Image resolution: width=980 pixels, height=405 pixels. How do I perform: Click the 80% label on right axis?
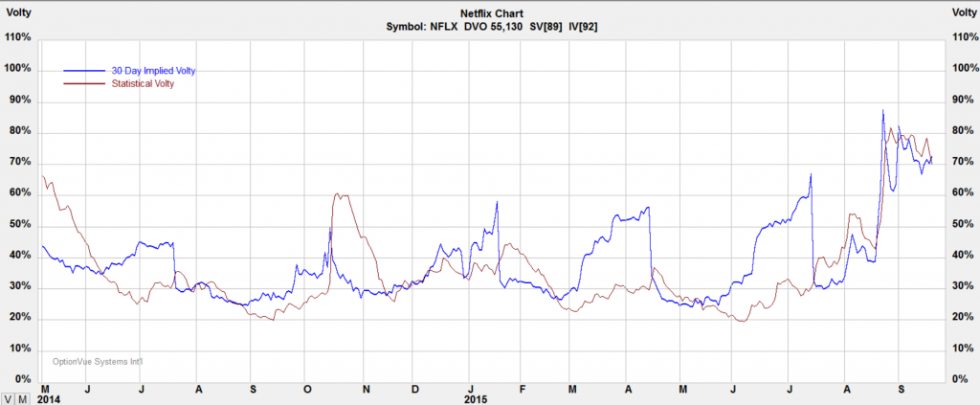[x=961, y=131]
